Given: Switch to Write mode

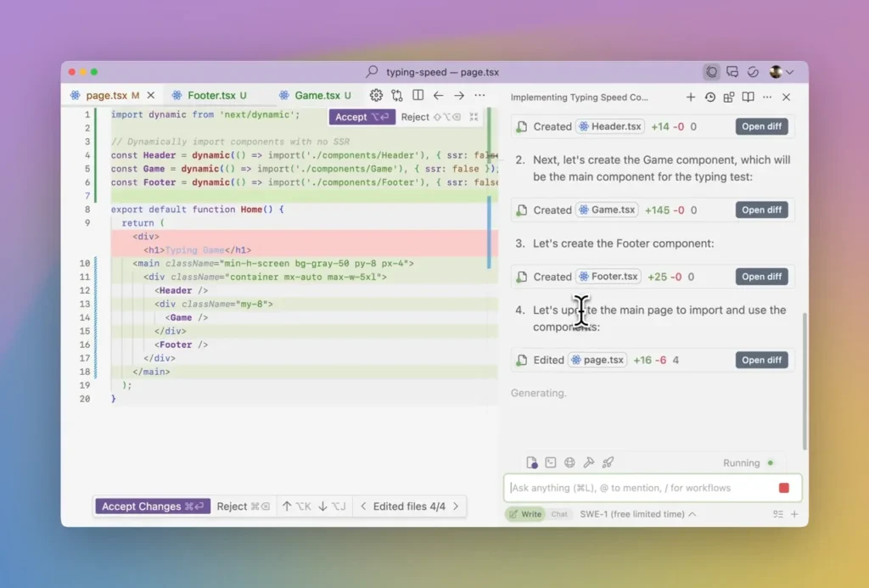Looking at the screenshot, I should 524,514.
